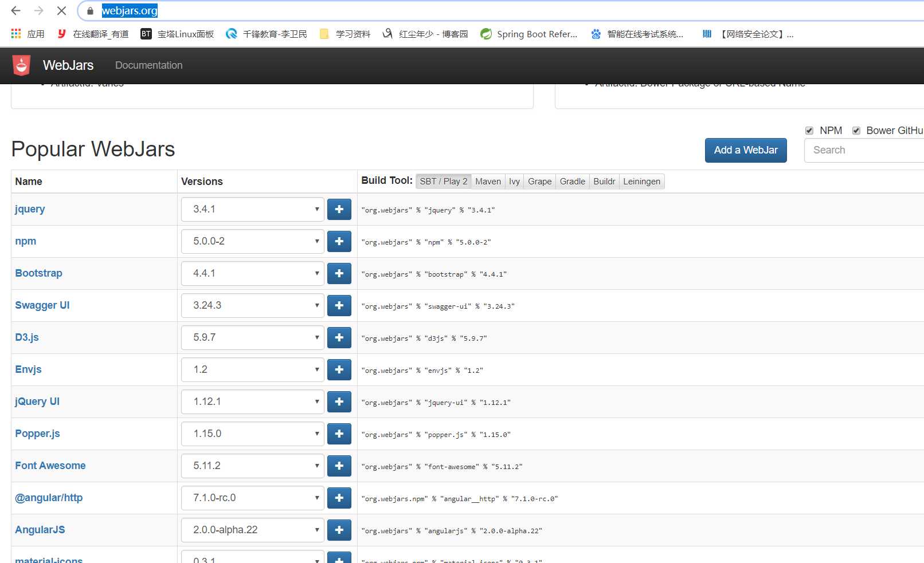This screenshot has width=924, height=563.
Task: Select the SBT / Play 2 build tool tab
Action: coord(444,182)
